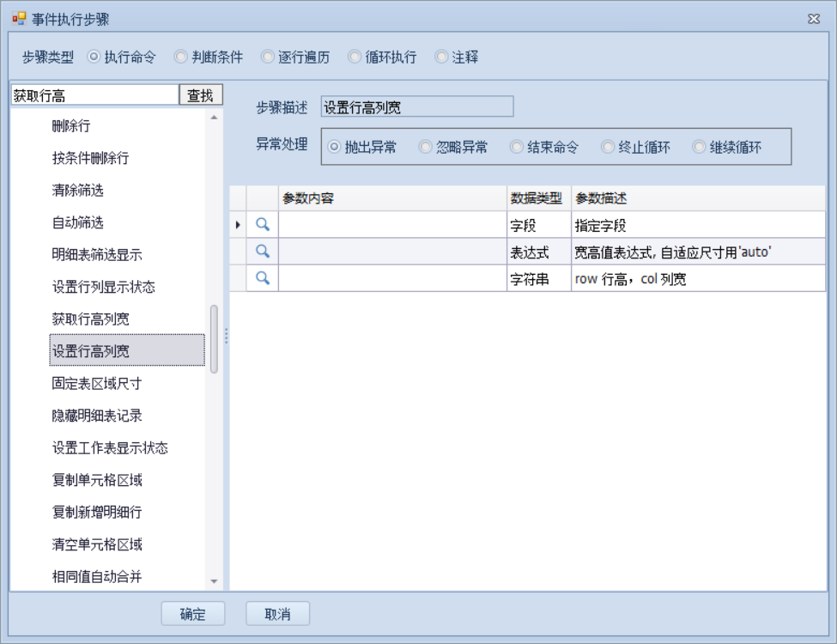837x644 pixels.
Task: Click the 取消 button
Action: tap(277, 614)
